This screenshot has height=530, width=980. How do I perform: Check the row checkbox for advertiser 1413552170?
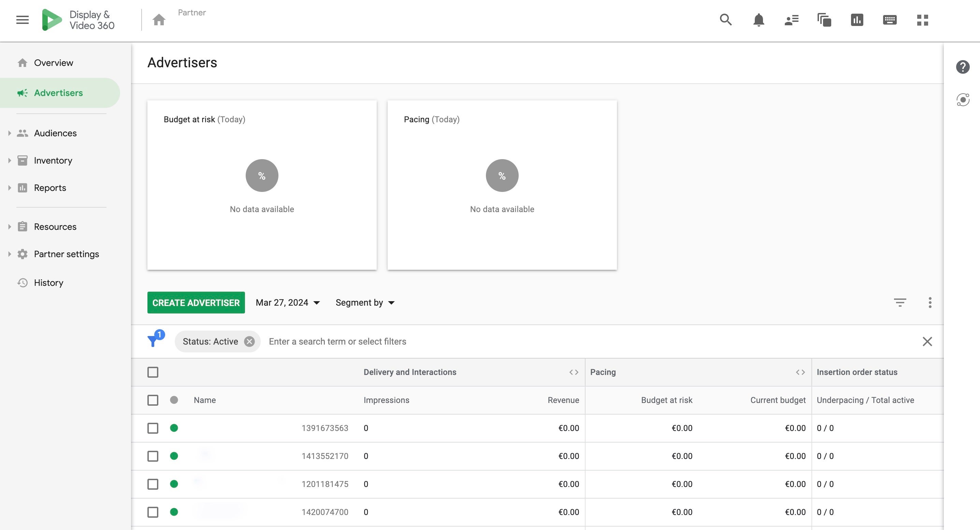153,456
